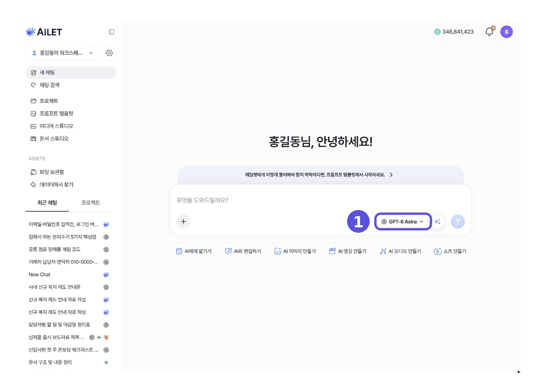Open the purple user profile avatar
Image resolution: width=540 pixels, height=392 pixels.
507,32
